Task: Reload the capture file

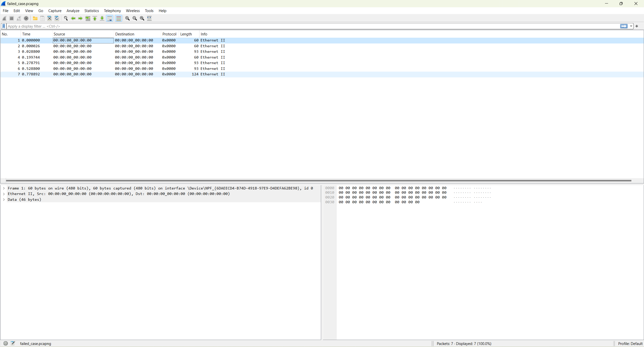Action: [x=57, y=18]
